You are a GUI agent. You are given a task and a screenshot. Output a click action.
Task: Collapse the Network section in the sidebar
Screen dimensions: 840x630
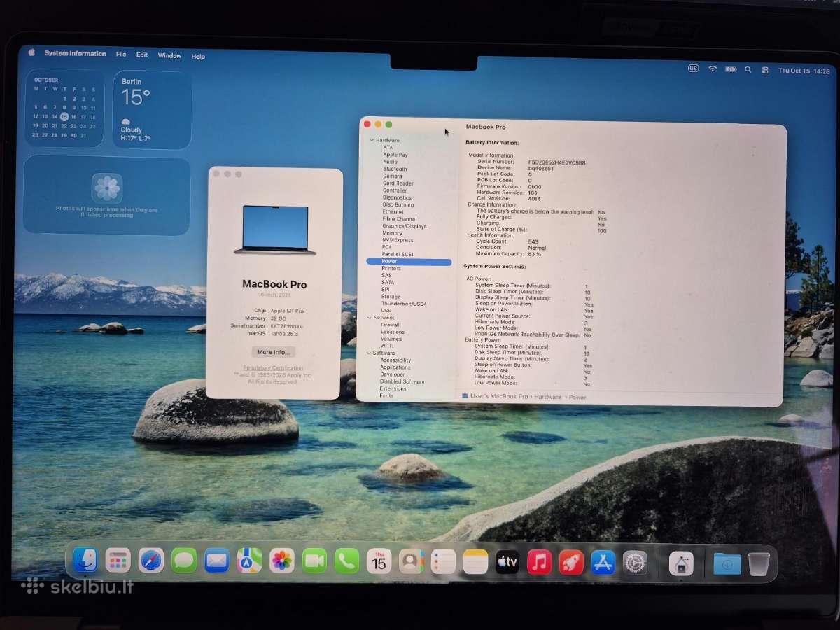click(x=370, y=318)
